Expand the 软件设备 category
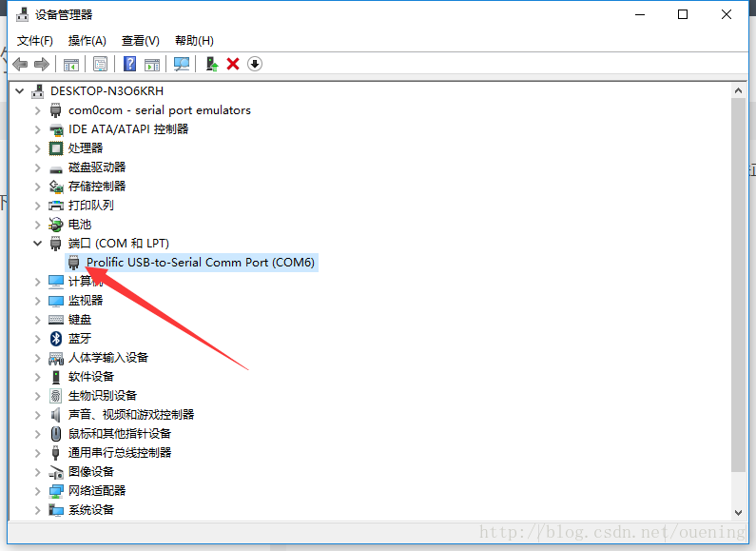This screenshot has height=551, width=756. pyautogui.click(x=38, y=377)
